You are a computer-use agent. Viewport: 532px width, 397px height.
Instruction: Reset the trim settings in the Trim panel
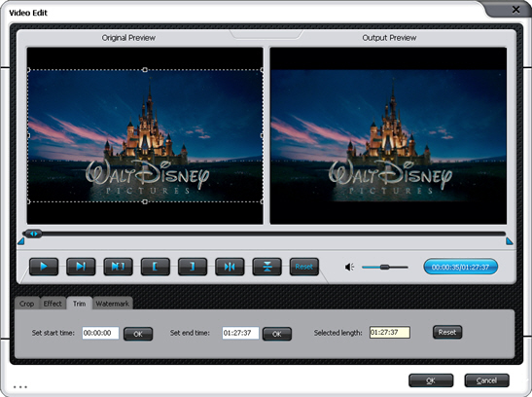[x=447, y=332]
